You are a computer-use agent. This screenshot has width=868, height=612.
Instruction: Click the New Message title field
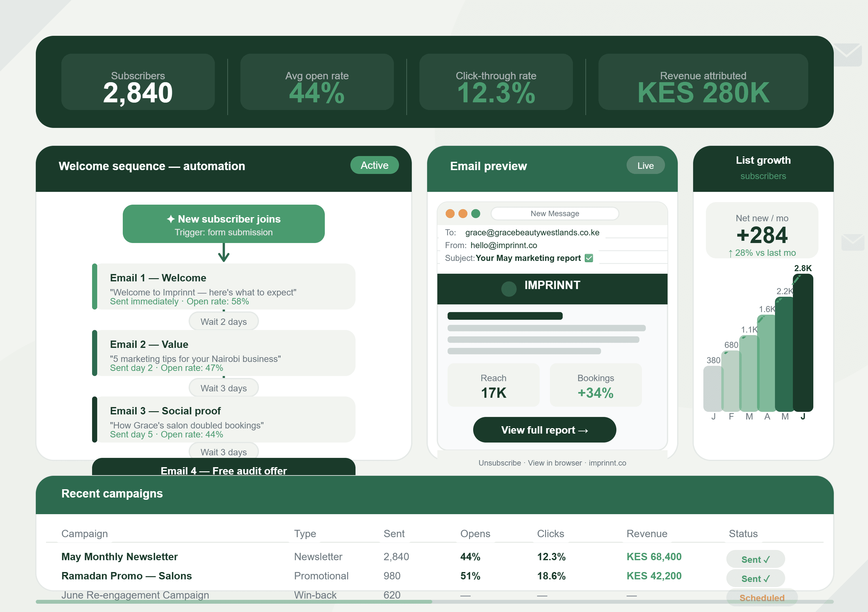(x=555, y=214)
